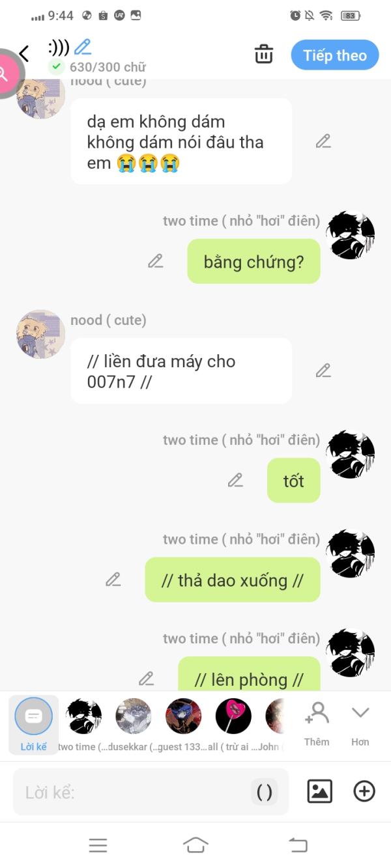Edit the "tốt" message pencil icon
Image resolution: width=391 pixels, height=868 pixels.
(x=235, y=481)
